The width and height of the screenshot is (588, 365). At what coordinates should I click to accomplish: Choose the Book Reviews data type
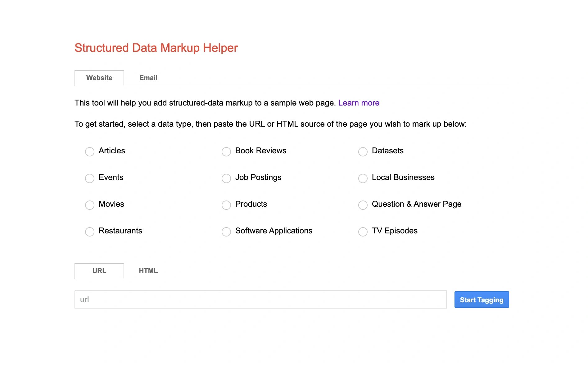pos(226,151)
